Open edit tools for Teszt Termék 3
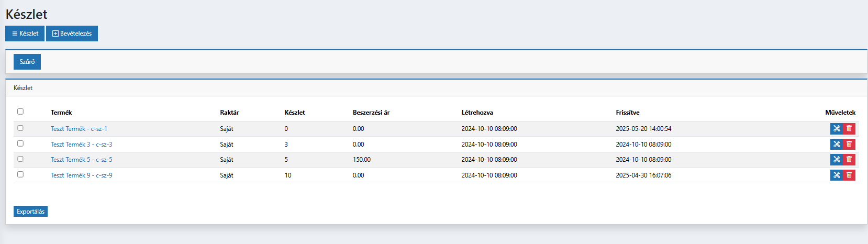The width and height of the screenshot is (868, 244). (836, 144)
